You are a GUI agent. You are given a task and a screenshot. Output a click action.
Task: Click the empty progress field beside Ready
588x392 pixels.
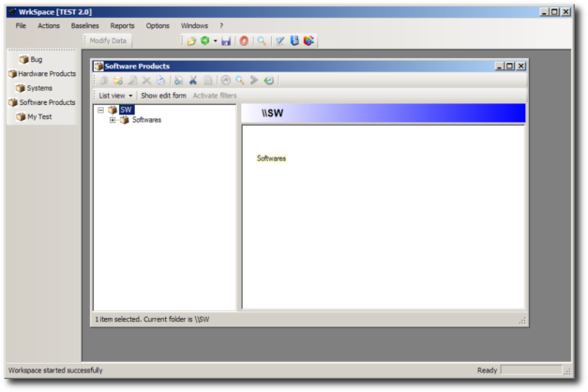coord(532,370)
